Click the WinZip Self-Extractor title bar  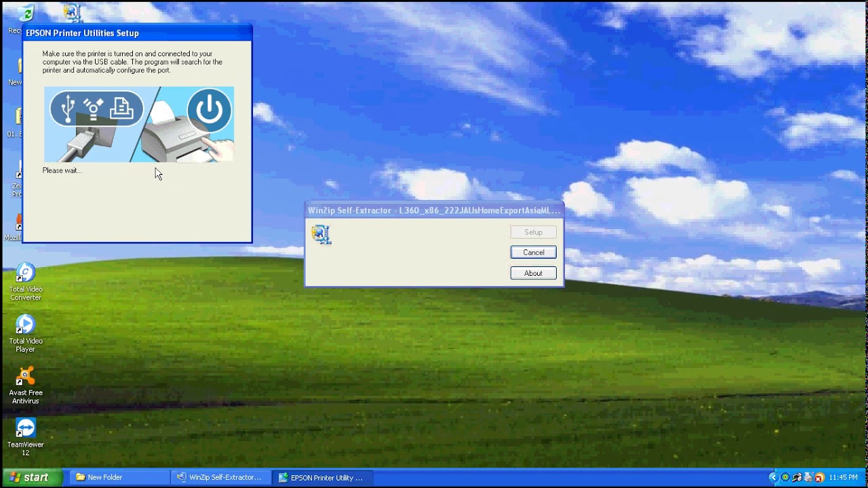click(434, 210)
